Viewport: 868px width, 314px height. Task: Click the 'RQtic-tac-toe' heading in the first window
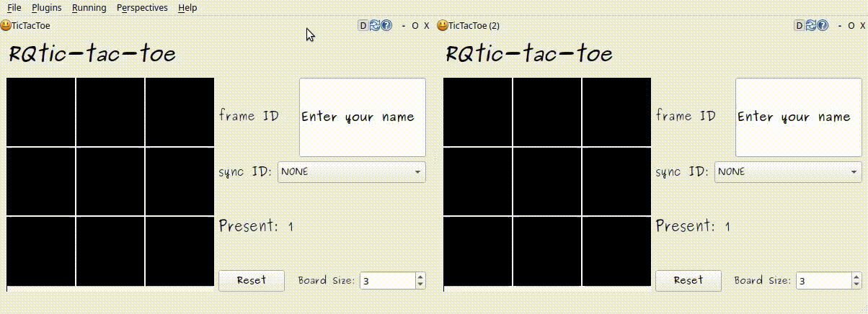[x=92, y=54]
